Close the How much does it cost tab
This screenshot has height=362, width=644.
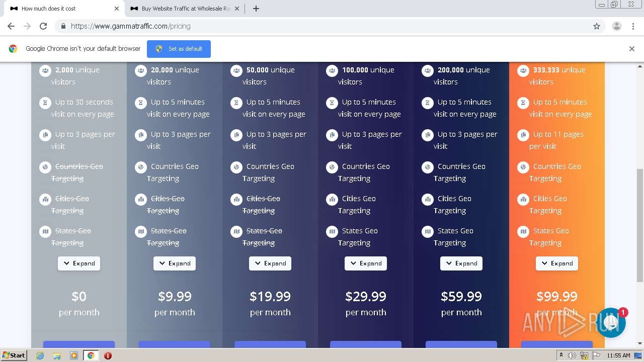117,9
